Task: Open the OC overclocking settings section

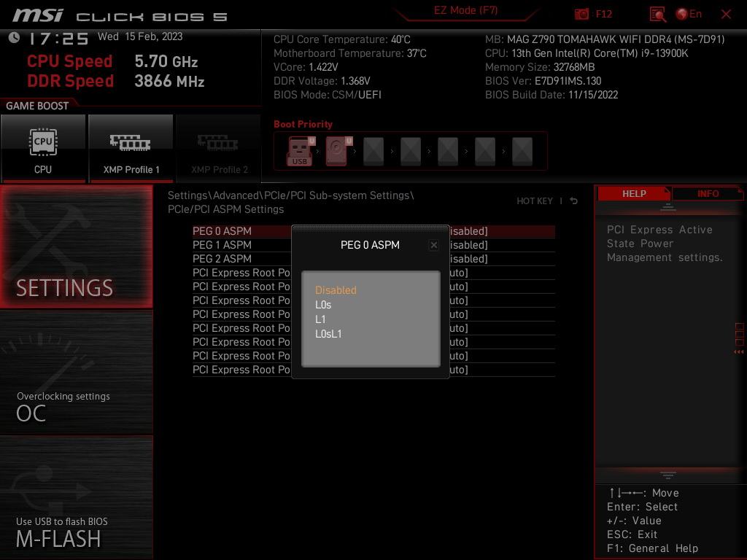Action: (x=76, y=373)
